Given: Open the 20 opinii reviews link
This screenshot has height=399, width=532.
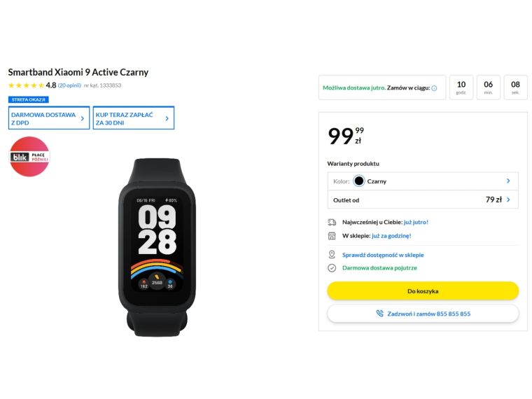Looking at the screenshot, I should pos(69,85).
